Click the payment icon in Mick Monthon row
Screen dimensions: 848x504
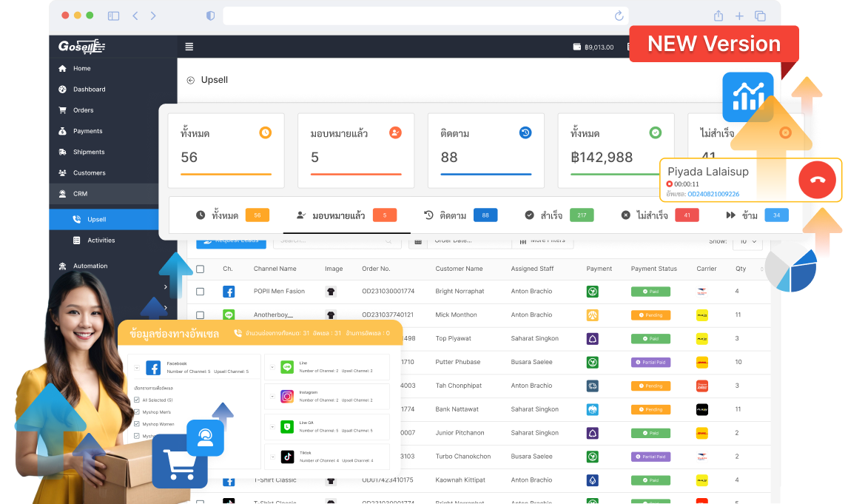click(x=593, y=315)
